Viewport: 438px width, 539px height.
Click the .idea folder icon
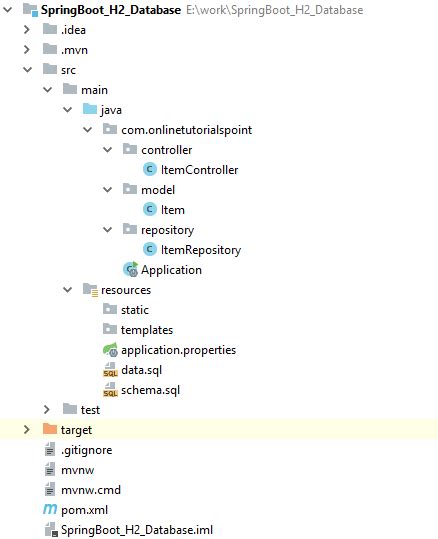pos(50,30)
